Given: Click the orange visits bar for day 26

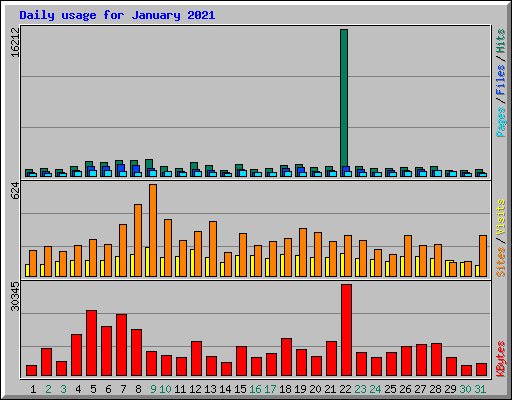Looking at the screenshot, I should [408, 256].
